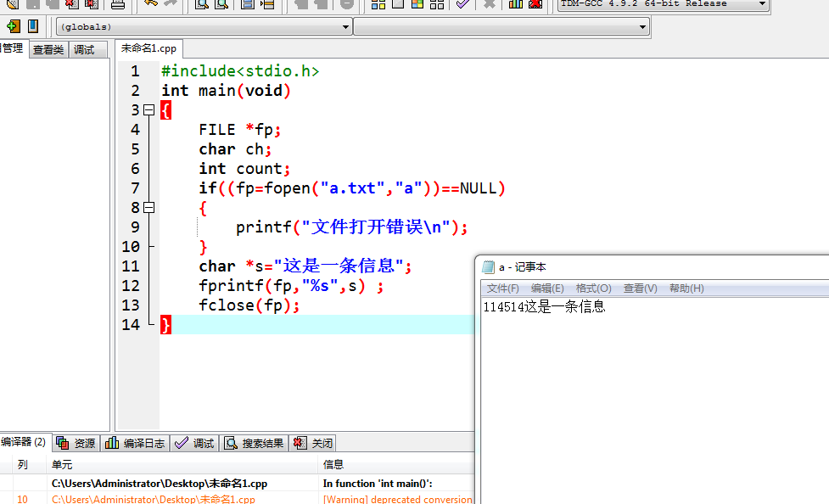This screenshot has width=829, height=504.
Task: Click the gray Stop execution X icon
Action: click(x=490, y=3)
